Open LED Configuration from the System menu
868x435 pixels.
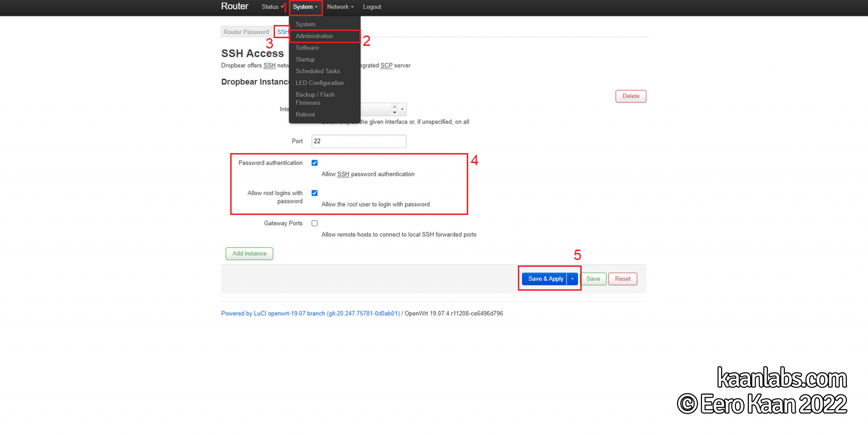click(x=320, y=83)
